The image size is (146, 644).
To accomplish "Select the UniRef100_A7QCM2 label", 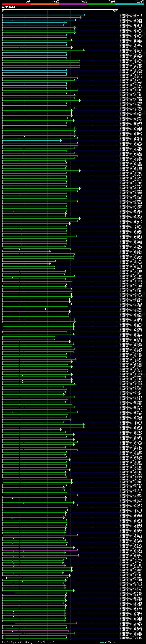I will point(131,58).
